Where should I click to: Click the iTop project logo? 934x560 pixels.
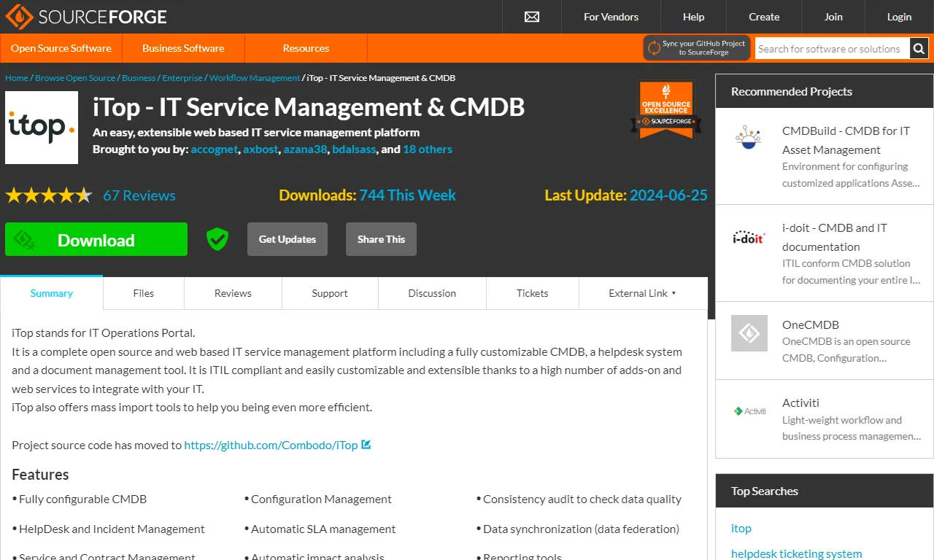tap(42, 128)
